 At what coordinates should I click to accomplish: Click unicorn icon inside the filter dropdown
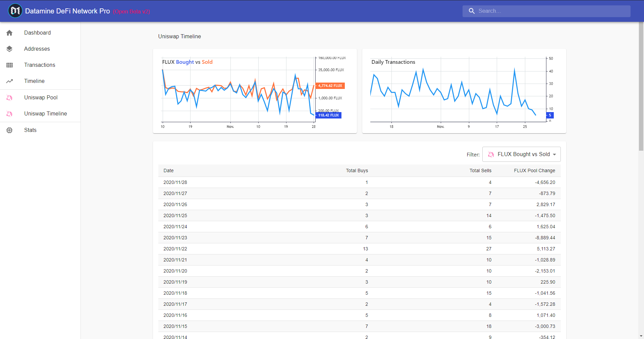pyautogui.click(x=491, y=154)
